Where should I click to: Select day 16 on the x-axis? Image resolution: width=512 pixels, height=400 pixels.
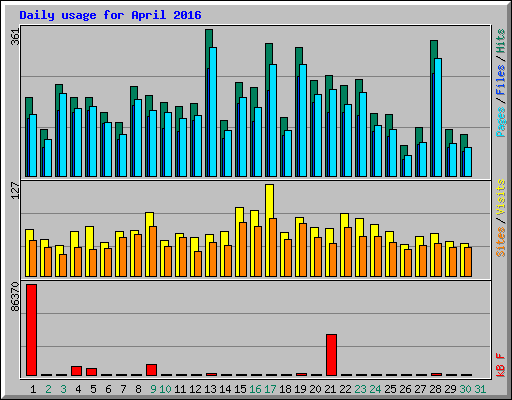coord(255,389)
